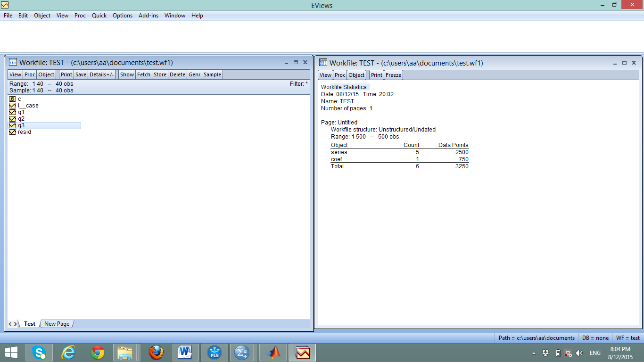The width and height of the screenshot is (644, 362).
Task: Switch to the Test workfile page tab
Action: 30,324
